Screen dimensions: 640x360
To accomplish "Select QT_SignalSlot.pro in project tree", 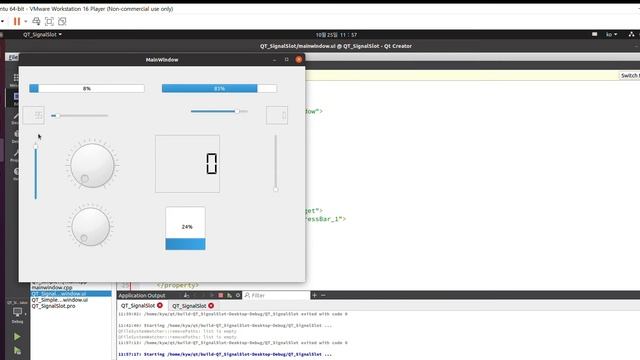I will tap(53, 306).
